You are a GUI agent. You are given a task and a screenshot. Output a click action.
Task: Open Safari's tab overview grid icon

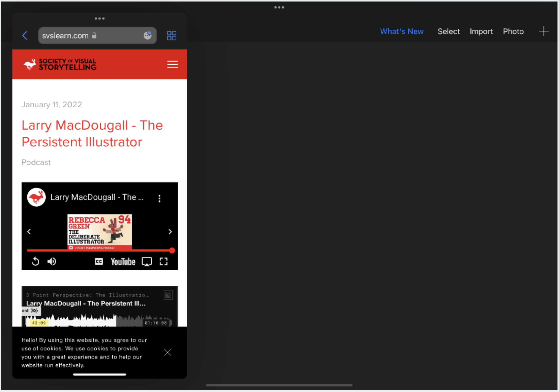tap(172, 35)
